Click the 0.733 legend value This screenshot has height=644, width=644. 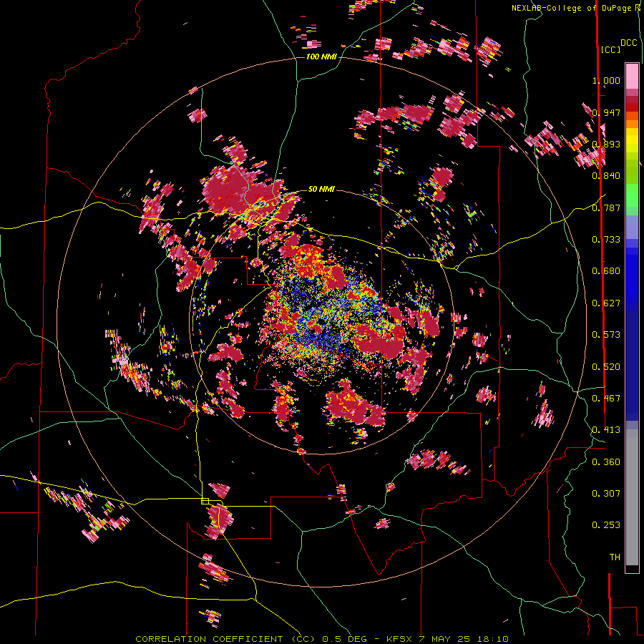tap(606, 239)
